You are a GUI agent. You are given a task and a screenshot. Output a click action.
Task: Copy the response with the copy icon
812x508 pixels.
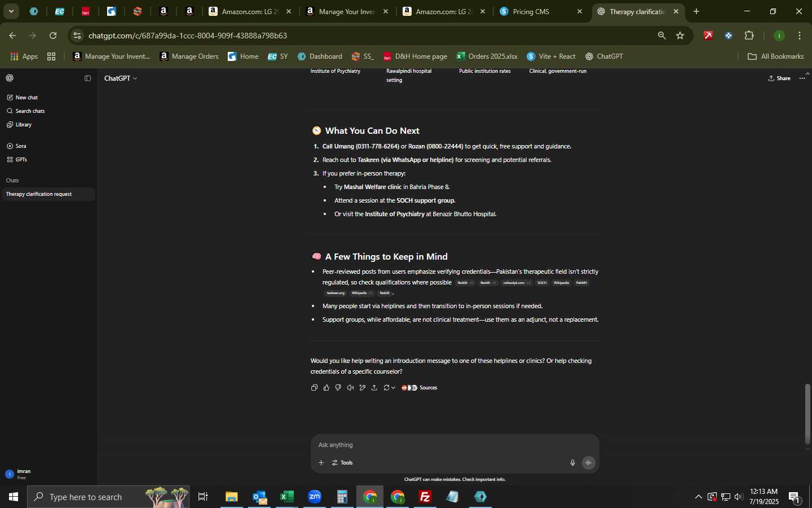point(314,388)
